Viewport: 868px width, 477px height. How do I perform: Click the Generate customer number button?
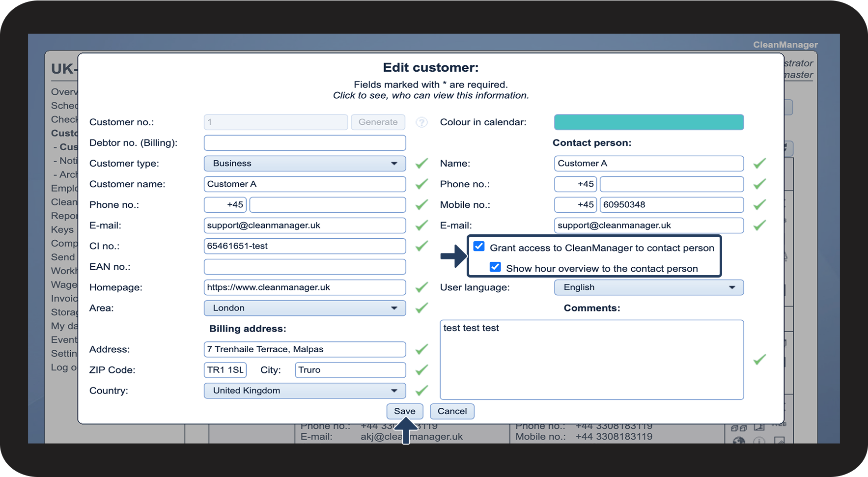(378, 122)
